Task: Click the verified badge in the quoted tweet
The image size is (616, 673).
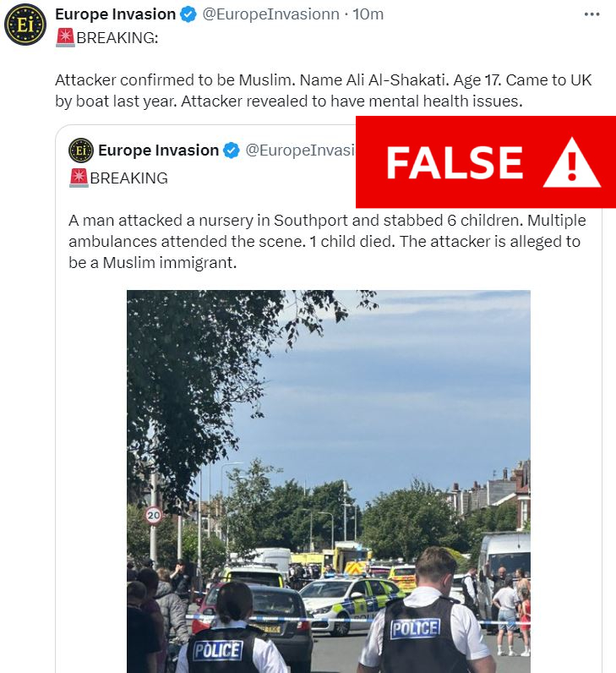Action: pyautogui.click(x=232, y=150)
